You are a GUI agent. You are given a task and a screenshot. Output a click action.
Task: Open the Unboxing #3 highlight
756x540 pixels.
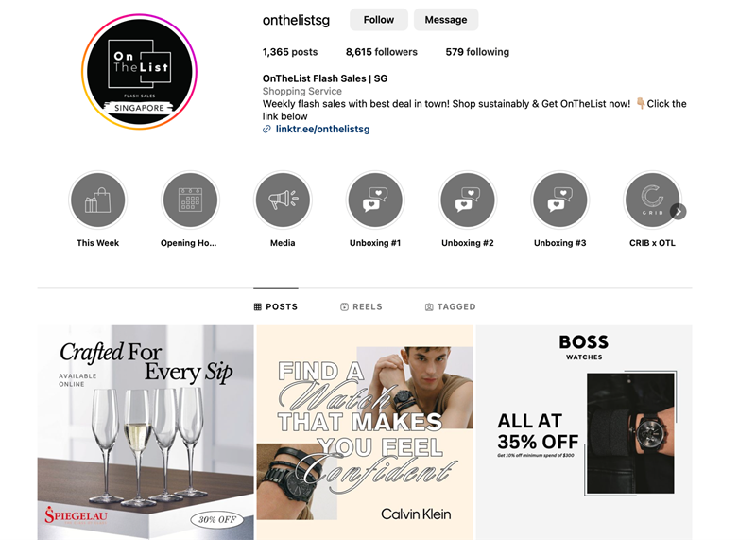tap(559, 200)
